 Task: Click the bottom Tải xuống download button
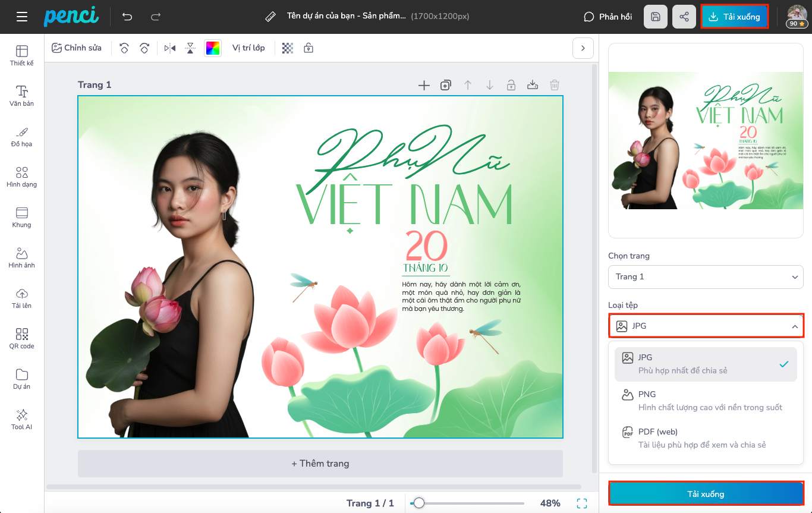(x=706, y=494)
